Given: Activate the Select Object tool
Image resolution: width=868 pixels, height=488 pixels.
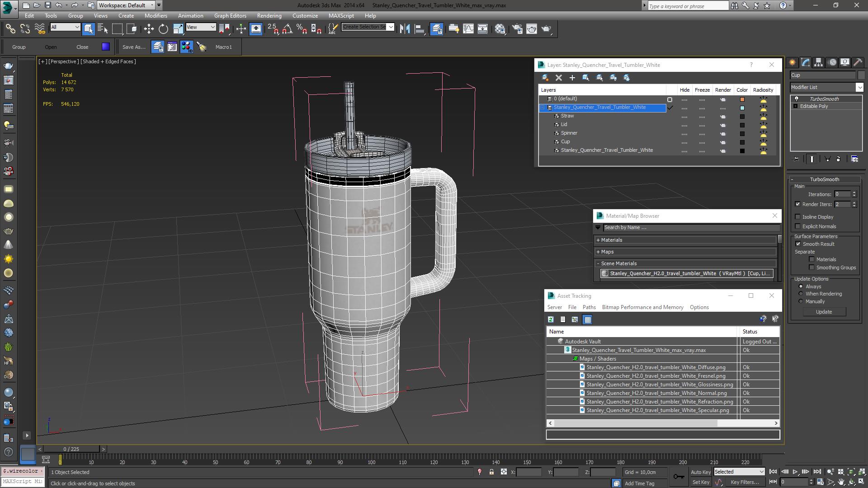Looking at the screenshot, I should pos(89,29).
